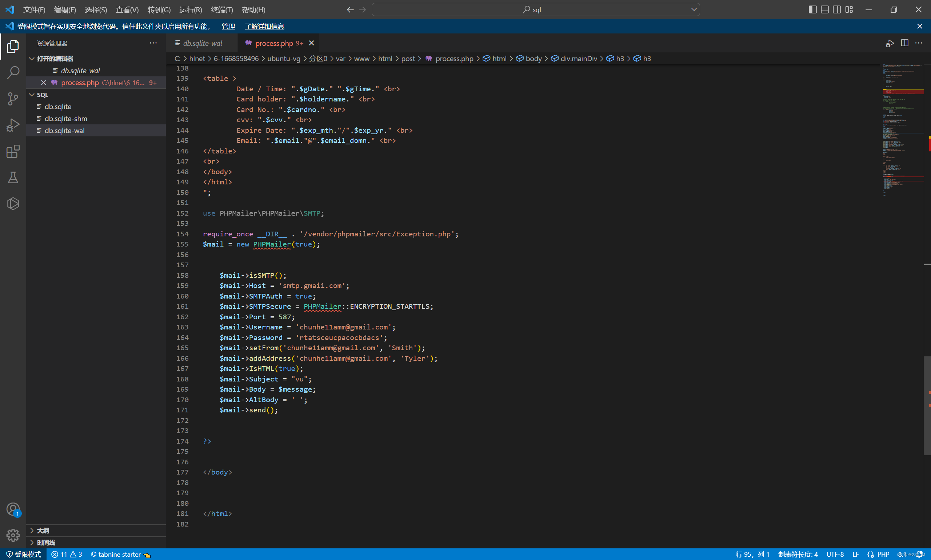
Task: Click split editor right icon
Action: click(x=904, y=43)
